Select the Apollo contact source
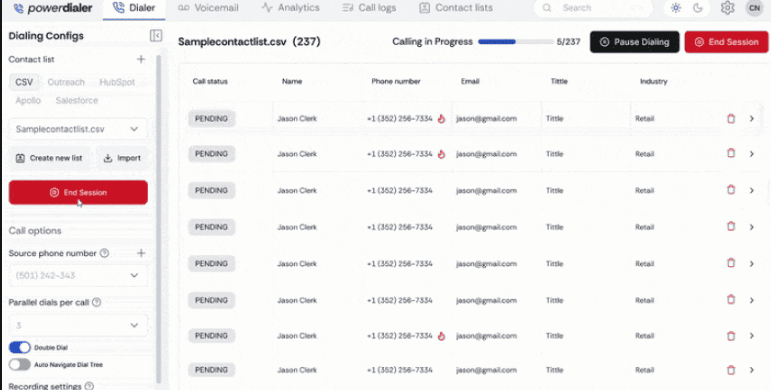The height and width of the screenshot is (390, 771). pyautogui.click(x=28, y=100)
